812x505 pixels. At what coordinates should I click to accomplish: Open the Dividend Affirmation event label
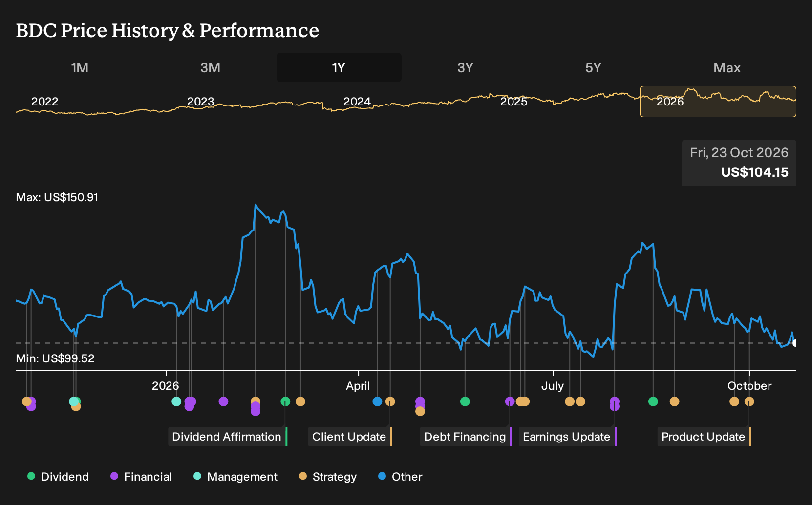tap(228, 437)
